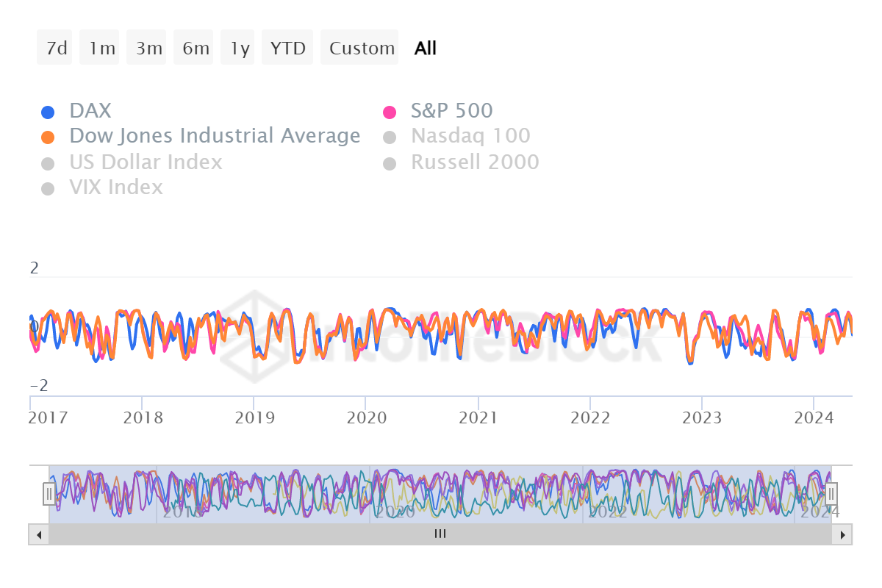Toggle the DAX series legend item
882x588 pixels.
coord(90,111)
